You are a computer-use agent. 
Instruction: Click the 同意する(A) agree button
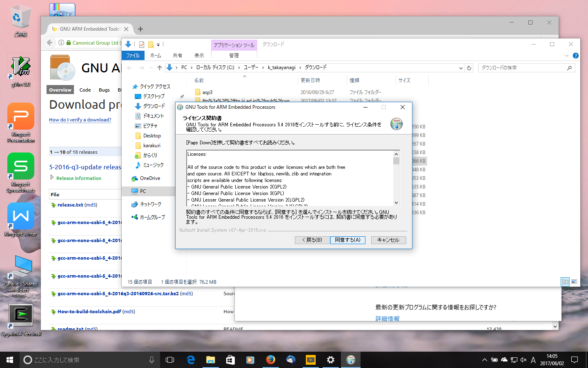(347, 240)
